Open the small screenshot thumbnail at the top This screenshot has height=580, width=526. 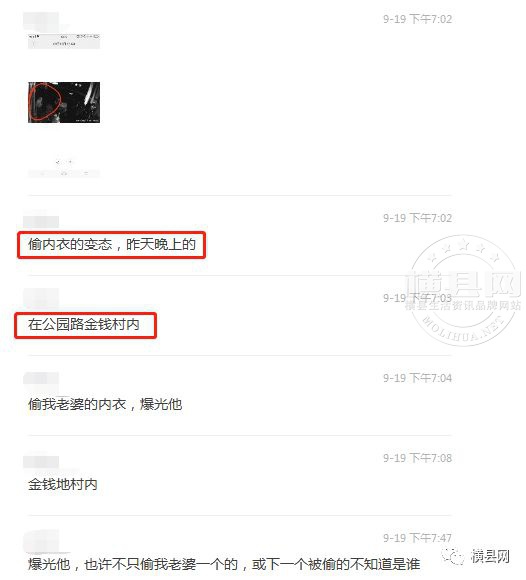pos(64,41)
